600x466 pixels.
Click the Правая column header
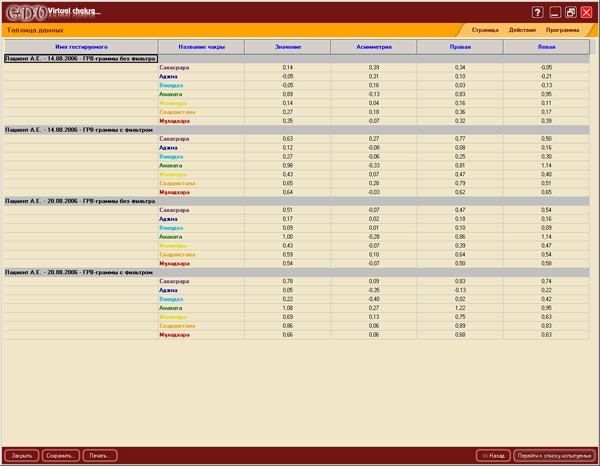point(460,47)
